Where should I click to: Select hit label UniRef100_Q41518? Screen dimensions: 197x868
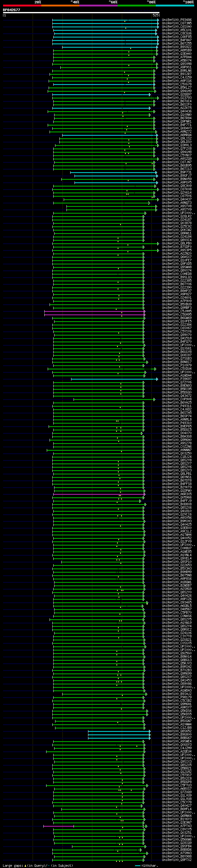177,338
